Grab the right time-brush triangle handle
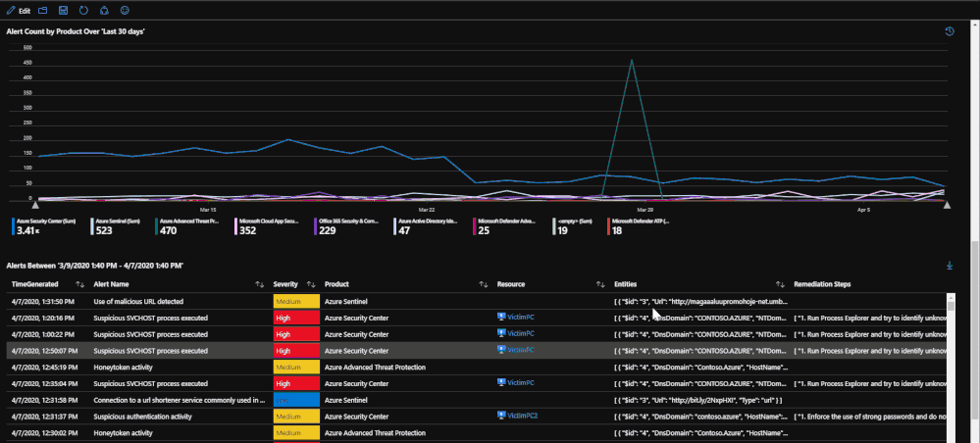This screenshot has width=980, height=443. tap(947, 205)
